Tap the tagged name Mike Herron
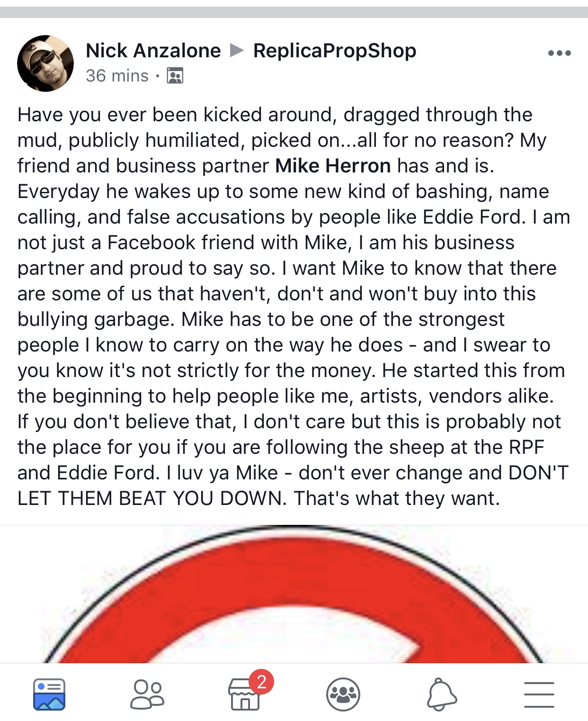Viewport: 588px width, 721px height. click(x=333, y=166)
